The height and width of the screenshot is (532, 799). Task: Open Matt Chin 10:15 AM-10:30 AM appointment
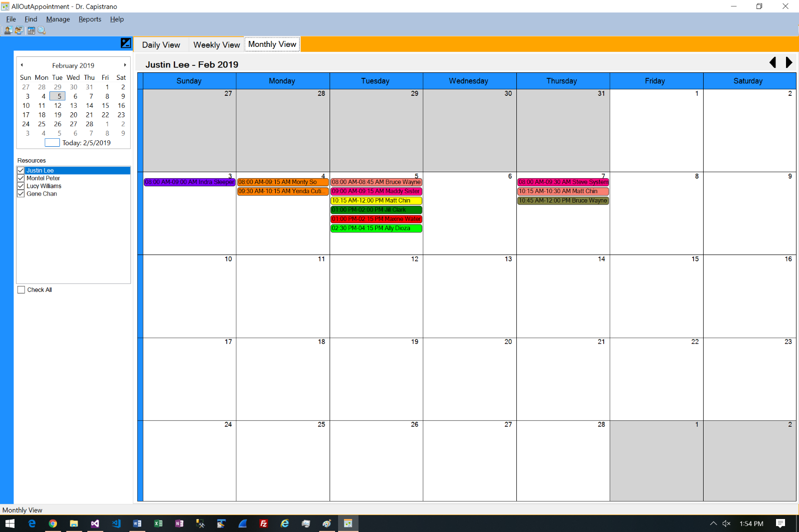click(x=563, y=192)
